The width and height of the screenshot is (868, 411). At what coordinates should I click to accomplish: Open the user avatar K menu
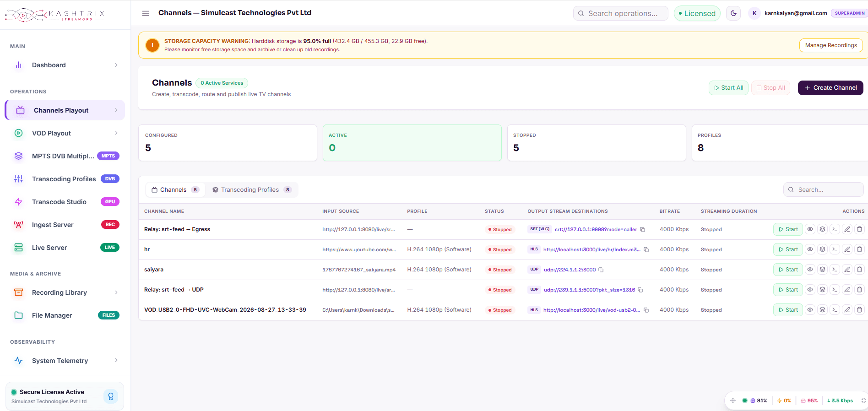click(754, 13)
